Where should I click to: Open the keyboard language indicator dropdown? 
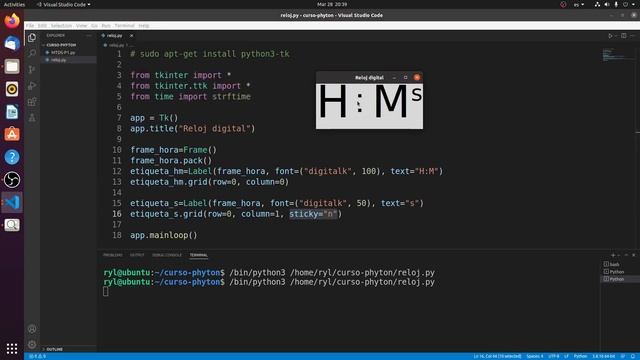pyautogui.click(x=579, y=4)
